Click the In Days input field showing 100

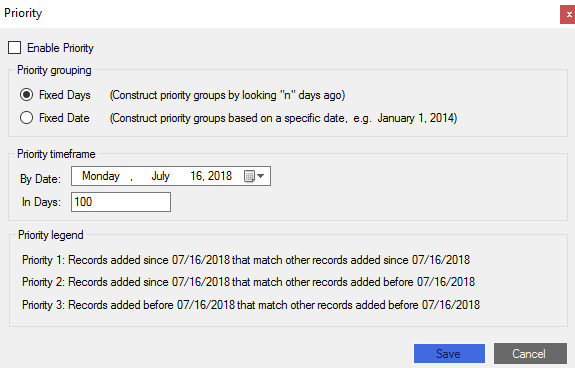[x=121, y=202]
